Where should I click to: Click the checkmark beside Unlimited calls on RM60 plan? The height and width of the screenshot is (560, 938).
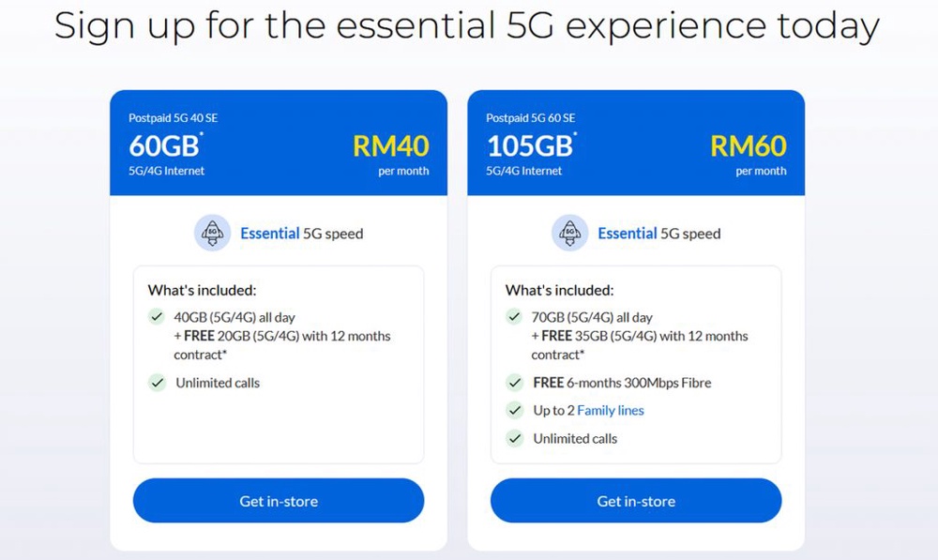(x=514, y=439)
